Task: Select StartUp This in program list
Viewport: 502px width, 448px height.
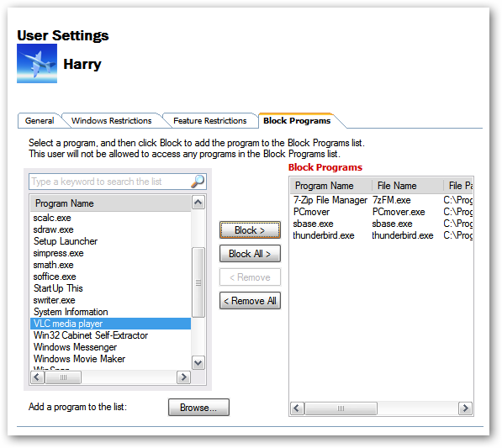Action: tap(110, 288)
